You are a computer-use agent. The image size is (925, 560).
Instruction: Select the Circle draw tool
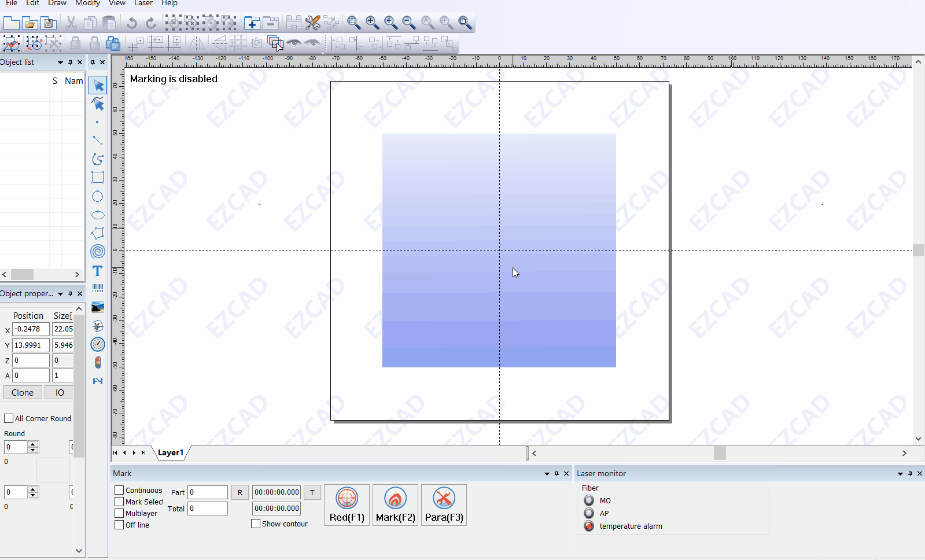(98, 196)
